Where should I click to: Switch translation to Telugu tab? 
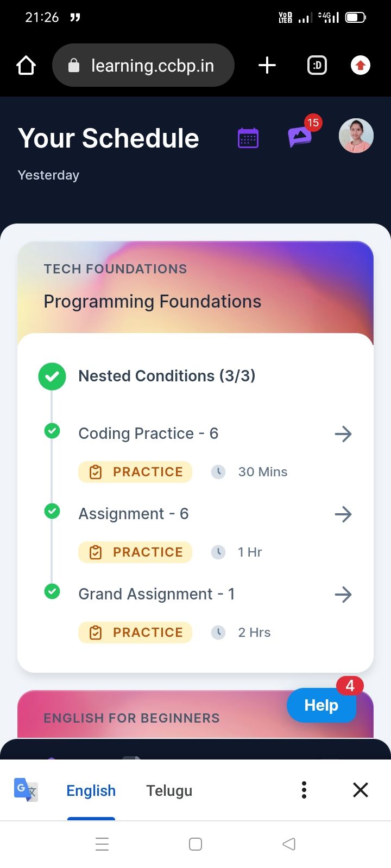point(169,791)
